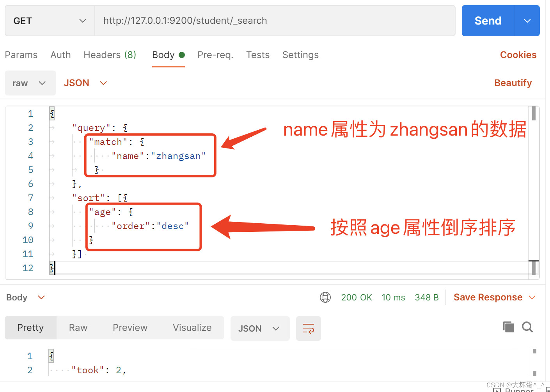Screen dimensions: 550x392
Task: Click line number 12 in request editor
Action: pyautogui.click(x=28, y=268)
